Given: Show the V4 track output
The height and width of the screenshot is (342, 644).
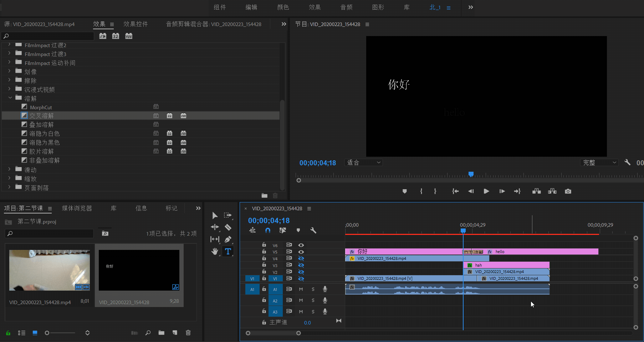Looking at the screenshot, I should (301, 258).
